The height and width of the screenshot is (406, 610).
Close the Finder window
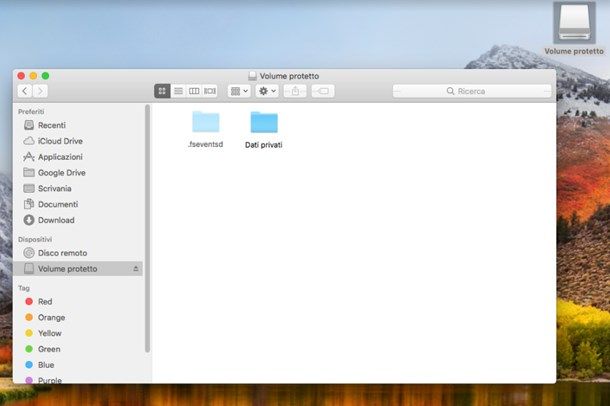point(21,76)
